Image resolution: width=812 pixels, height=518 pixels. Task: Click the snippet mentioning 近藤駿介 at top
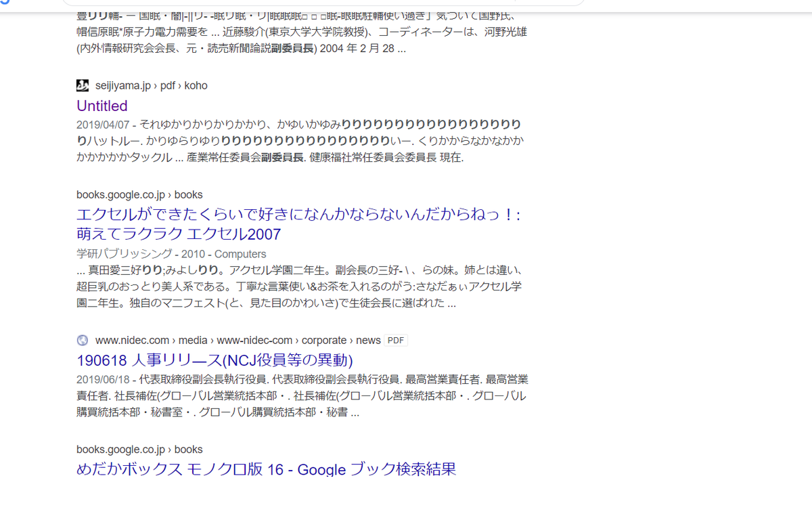(302, 31)
